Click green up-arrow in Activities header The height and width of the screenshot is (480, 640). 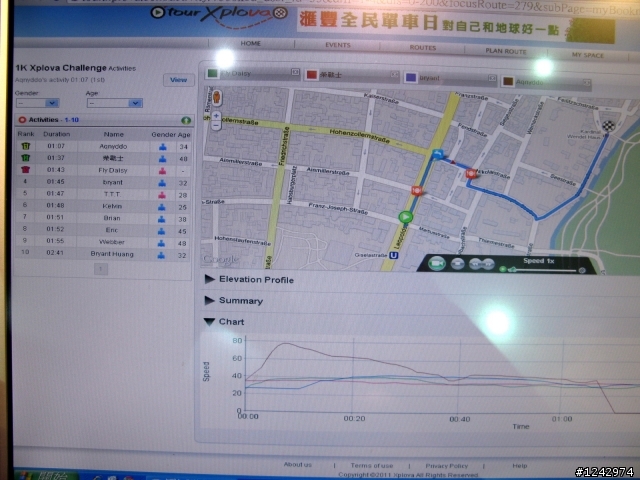pyautogui.click(x=186, y=120)
